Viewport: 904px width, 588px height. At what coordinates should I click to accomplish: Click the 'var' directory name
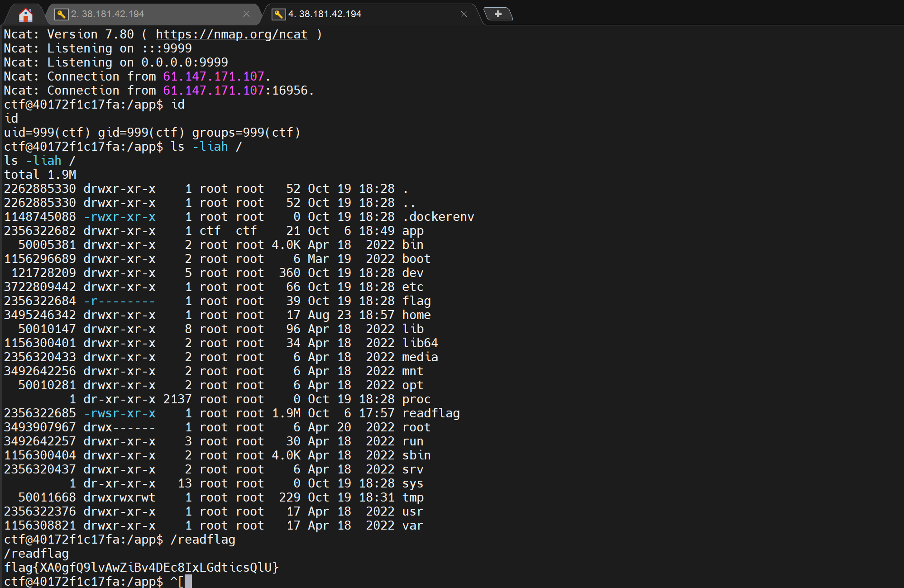pyautogui.click(x=413, y=526)
